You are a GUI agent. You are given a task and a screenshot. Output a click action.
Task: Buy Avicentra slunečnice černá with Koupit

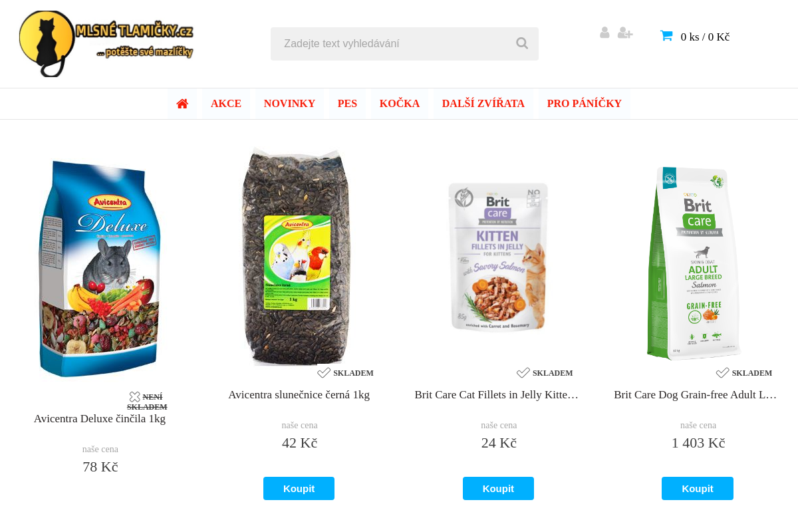(299, 489)
